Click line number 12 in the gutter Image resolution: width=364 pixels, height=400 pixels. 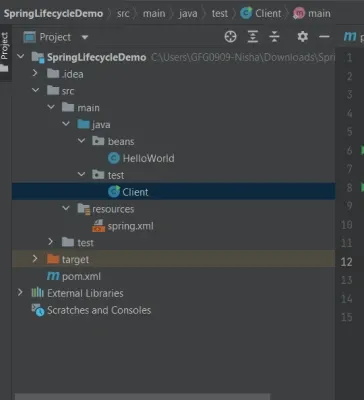coord(346,262)
